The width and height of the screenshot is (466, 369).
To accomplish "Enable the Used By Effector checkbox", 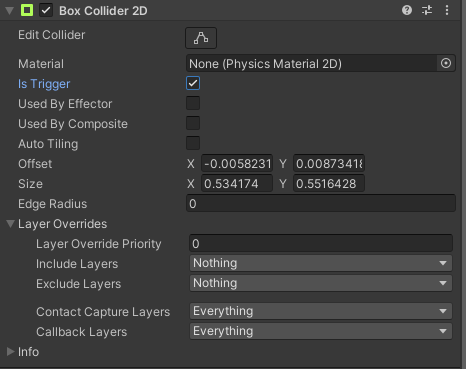I will click(193, 103).
